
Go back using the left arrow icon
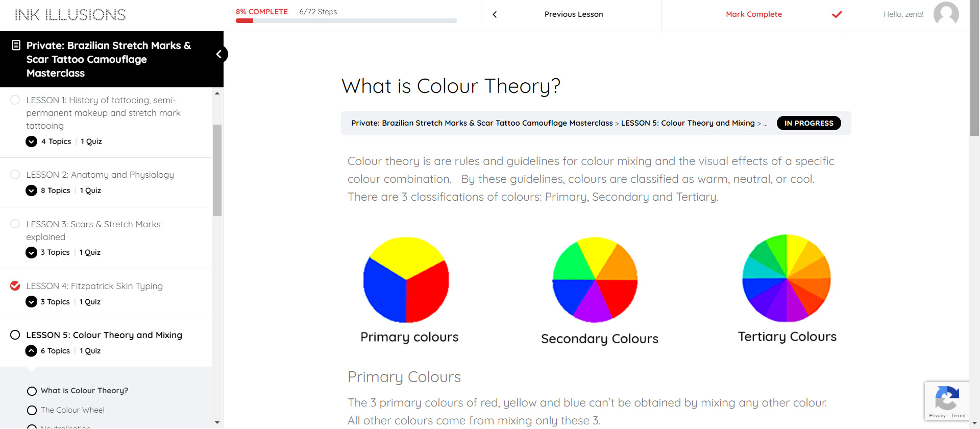(x=495, y=14)
